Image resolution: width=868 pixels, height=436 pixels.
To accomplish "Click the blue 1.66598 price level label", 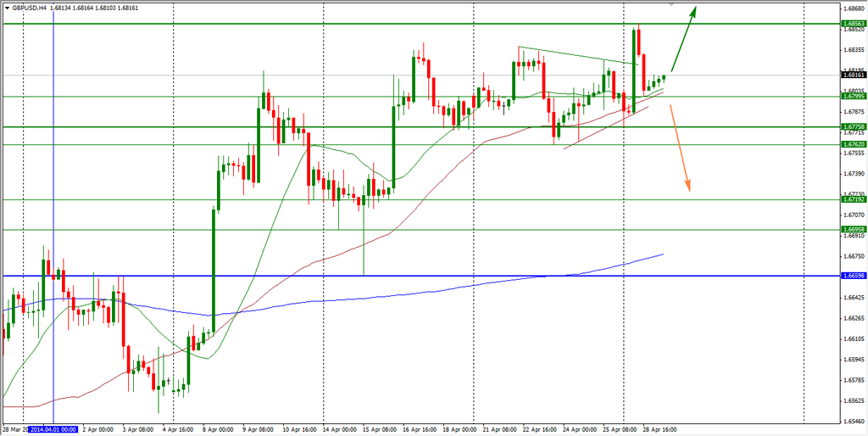I will [853, 276].
